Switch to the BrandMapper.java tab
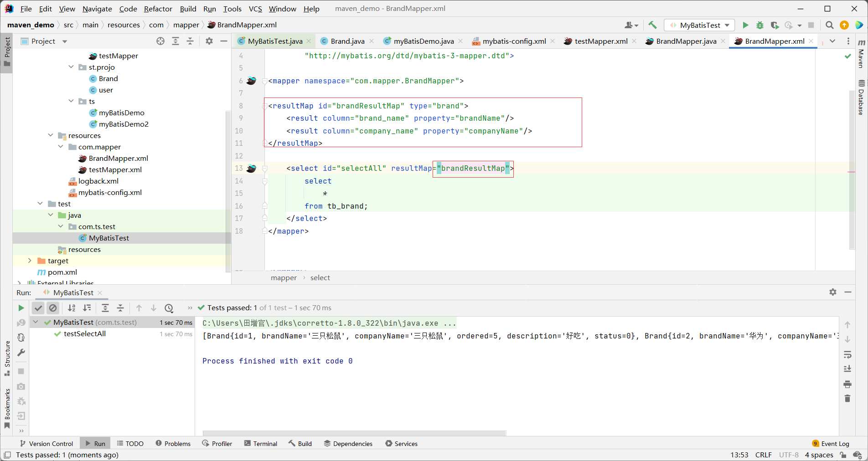868x461 pixels. point(686,41)
